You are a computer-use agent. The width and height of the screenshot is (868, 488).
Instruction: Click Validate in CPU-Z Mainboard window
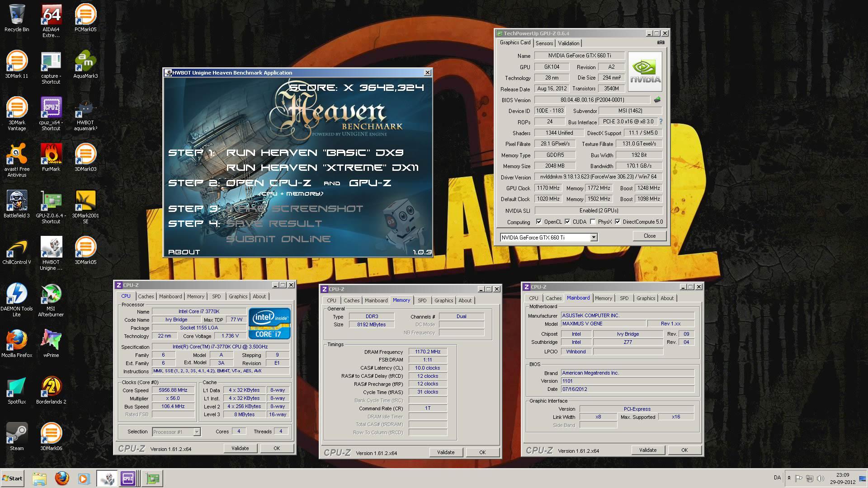click(648, 450)
